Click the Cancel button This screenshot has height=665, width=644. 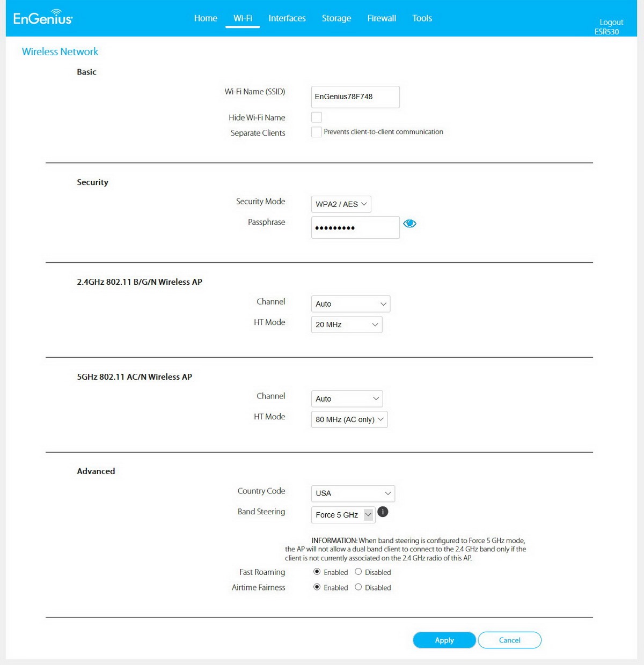pyautogui.click(x=510, y=640)
